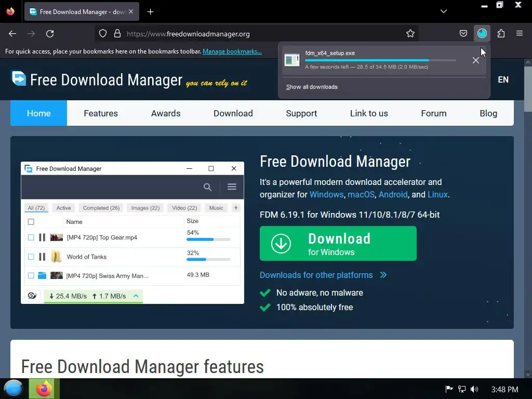
Task: Open the start menu orb
Action: coord(13,389)
